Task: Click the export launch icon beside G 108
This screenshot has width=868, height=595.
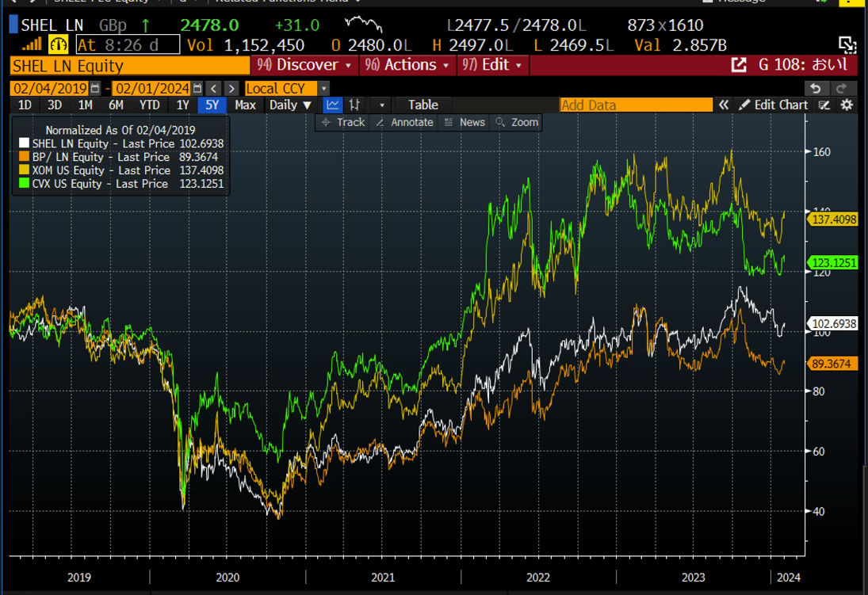Action: (739, 65)
